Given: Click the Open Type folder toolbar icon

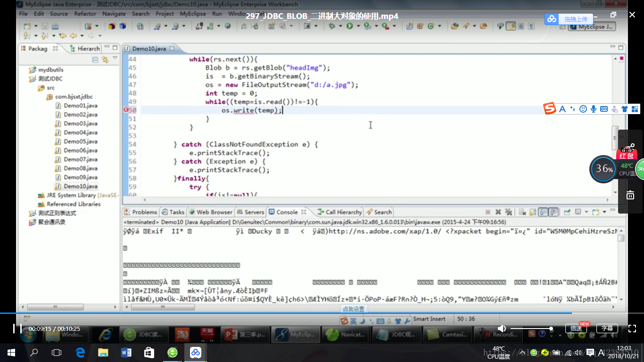Looking at the screenshot, I should pyautogui.click(x=454, y=26).
